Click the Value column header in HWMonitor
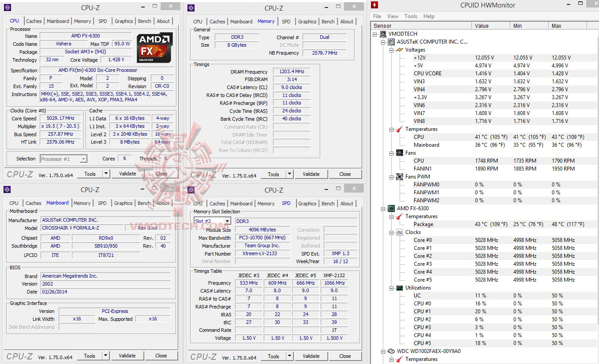599x364 pixels. coord(491,26)
